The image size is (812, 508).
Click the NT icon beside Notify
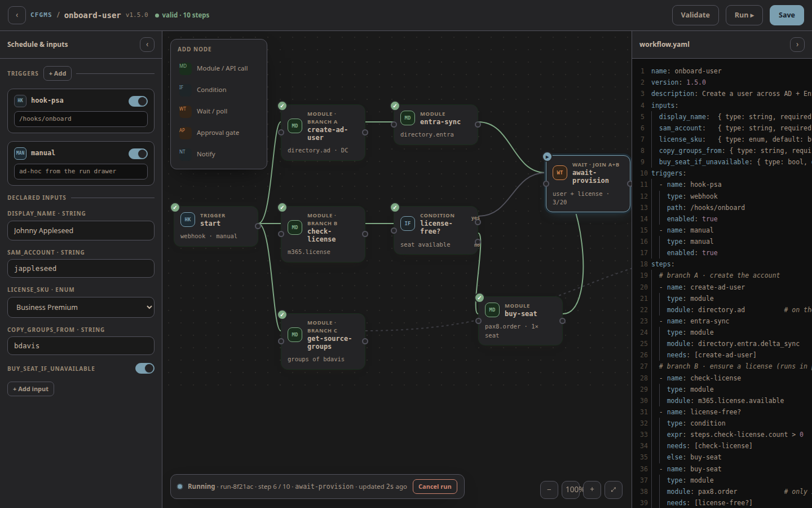tap(184, 154)
